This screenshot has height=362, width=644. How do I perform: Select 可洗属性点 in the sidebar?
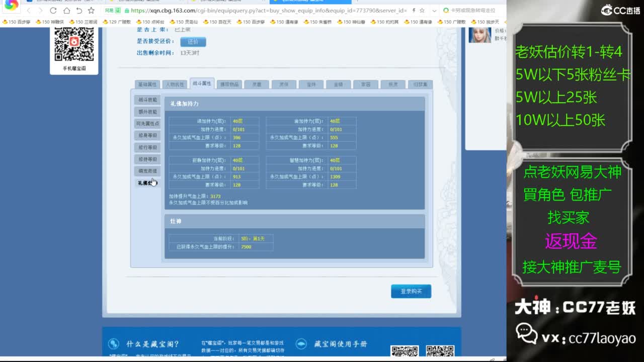pos(147,124)
